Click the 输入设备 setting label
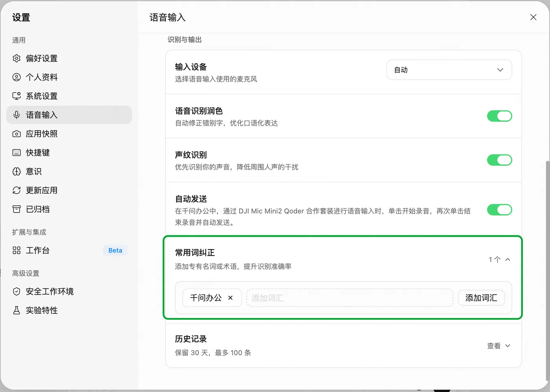Viewport: 550px width, 392px height. (191, 67)
